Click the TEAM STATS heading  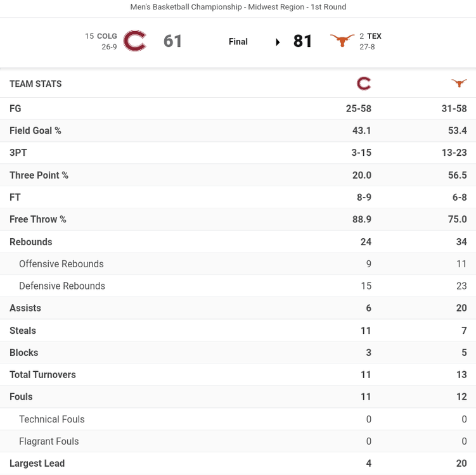coord(35,84)
